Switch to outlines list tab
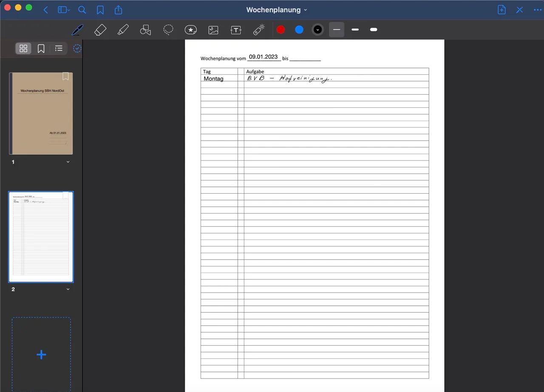 (x=59, y=48)
